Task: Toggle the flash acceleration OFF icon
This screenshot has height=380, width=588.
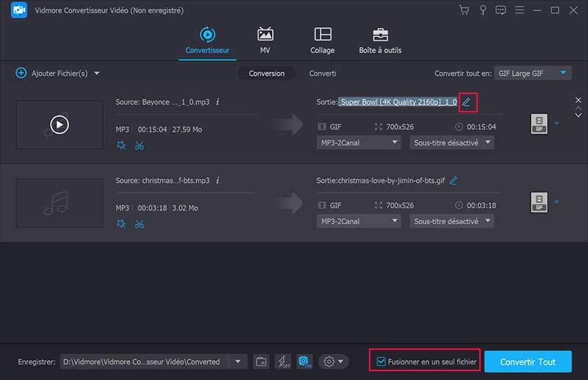Action: [283, 362]
